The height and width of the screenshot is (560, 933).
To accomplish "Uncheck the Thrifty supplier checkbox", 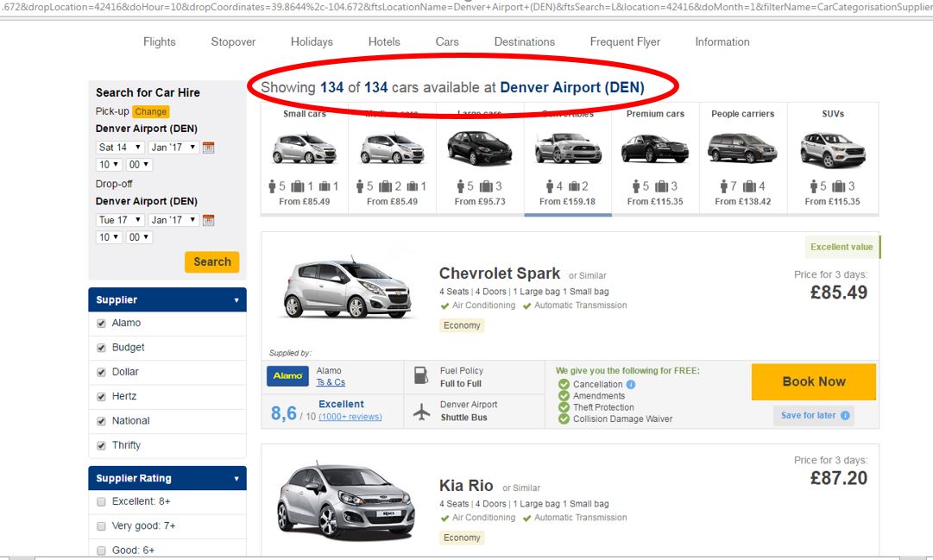I will point(101,446).
